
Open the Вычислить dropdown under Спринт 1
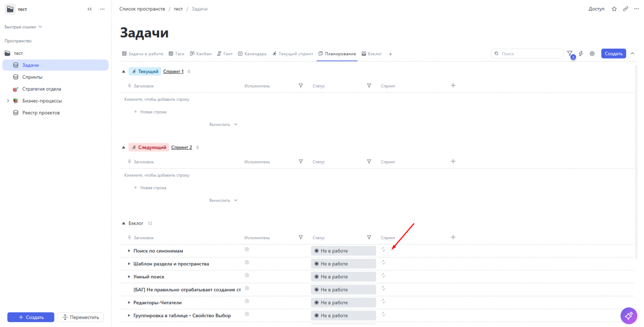(x=223, y=124)
